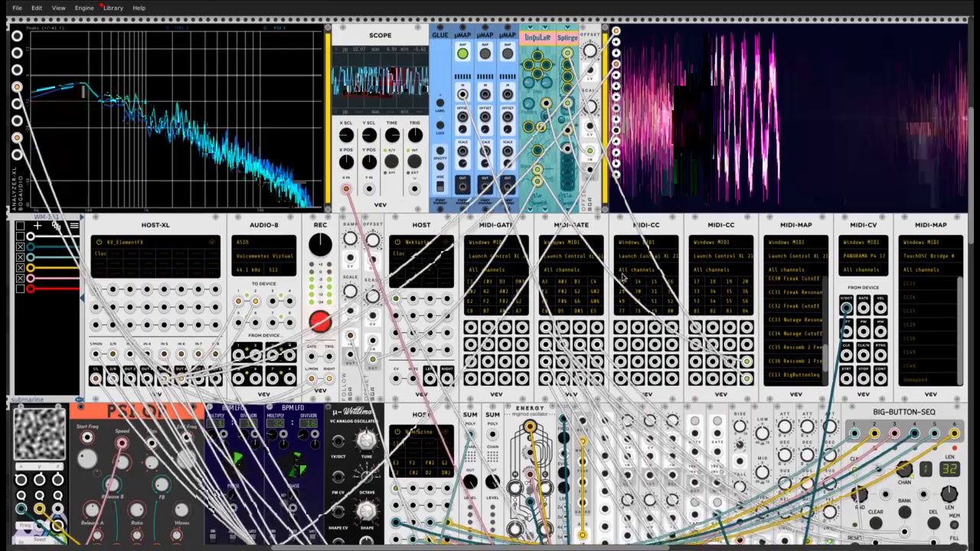Screen dimensions: 980x551
Task: Open the View menu
Action: (58, 8)
